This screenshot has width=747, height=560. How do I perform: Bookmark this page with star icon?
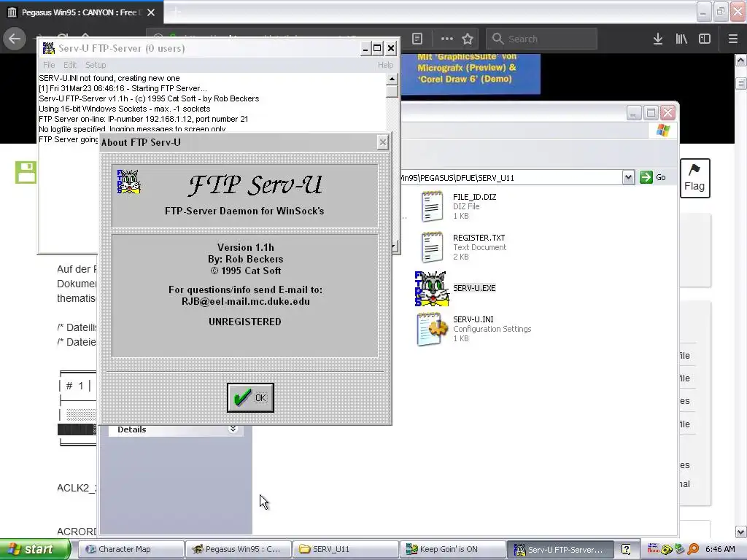coord(468,39)
